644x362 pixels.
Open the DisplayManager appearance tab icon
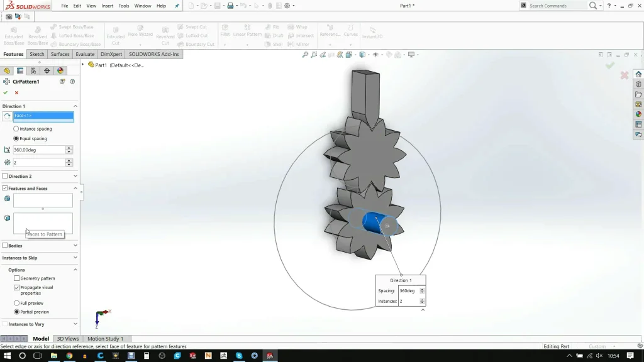click(x=60, y=71)
